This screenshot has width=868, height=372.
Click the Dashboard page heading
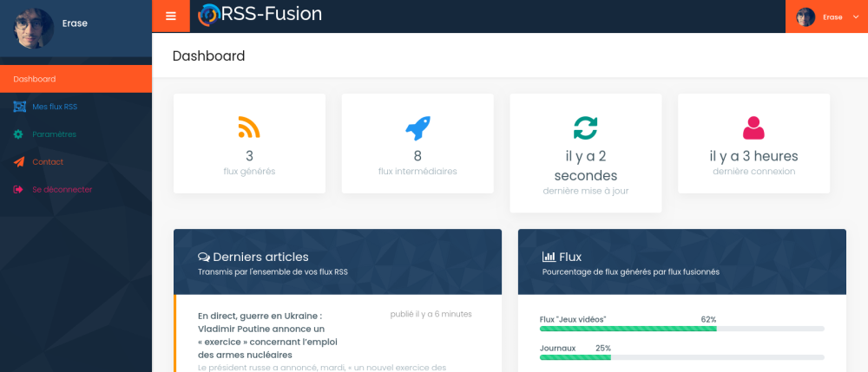(x=208, y=55)
